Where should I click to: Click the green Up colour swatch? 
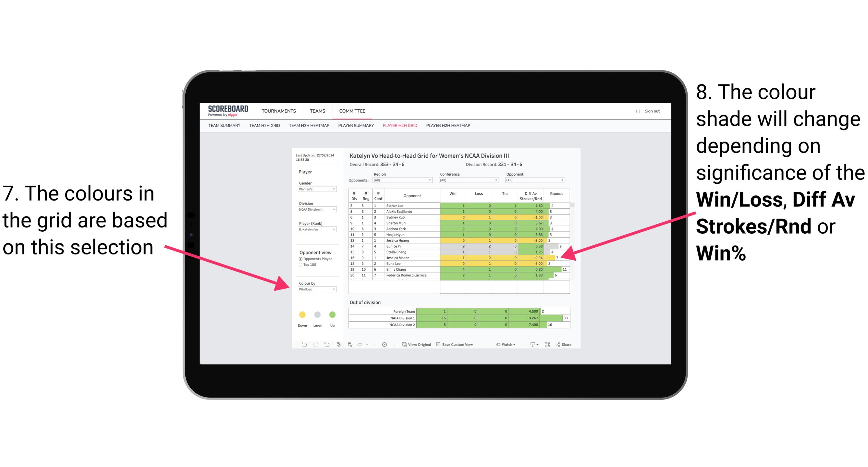pos(333,314)
